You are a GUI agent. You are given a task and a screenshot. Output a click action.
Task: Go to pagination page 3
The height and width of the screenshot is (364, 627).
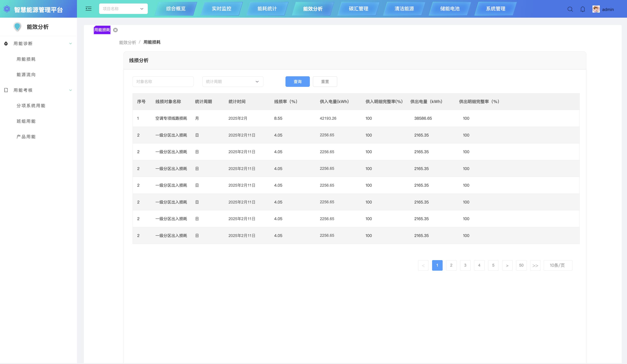tap(465, 265)
